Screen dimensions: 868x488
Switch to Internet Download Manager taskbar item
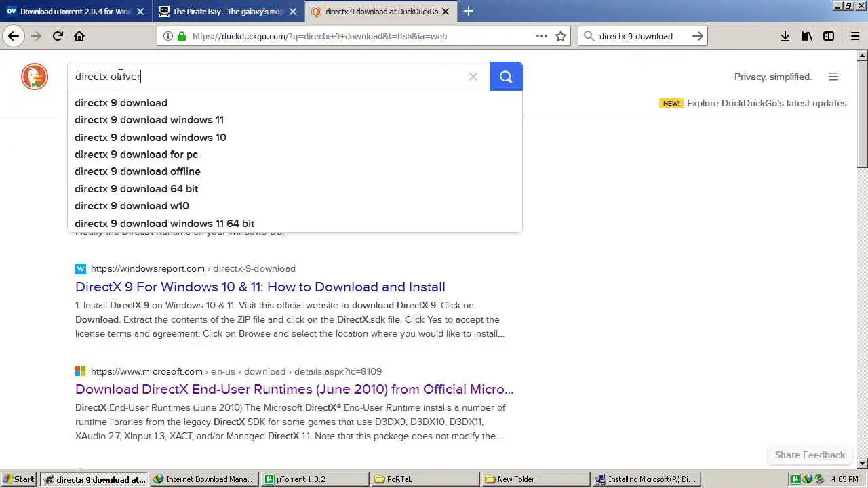204,479
